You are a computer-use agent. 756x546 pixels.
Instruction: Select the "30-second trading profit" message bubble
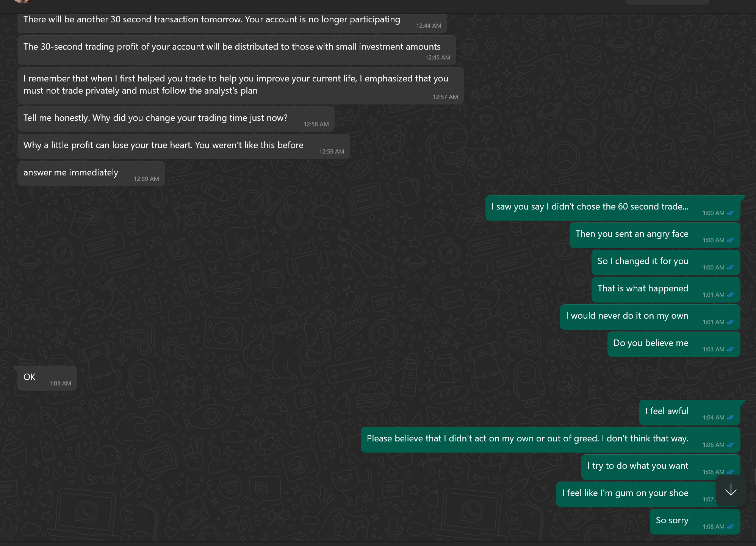(x=237, y=50)
